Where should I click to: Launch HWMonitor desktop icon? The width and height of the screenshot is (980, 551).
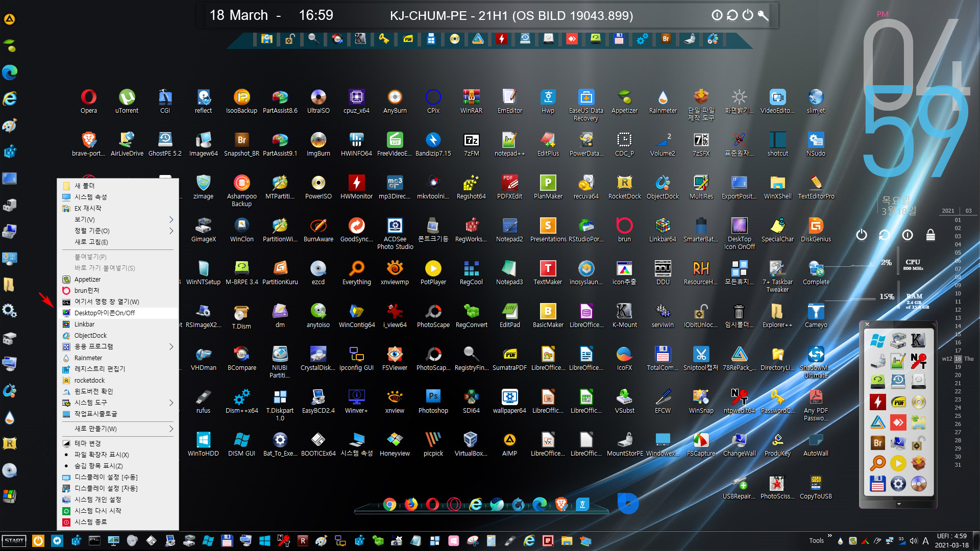[356, 187]
